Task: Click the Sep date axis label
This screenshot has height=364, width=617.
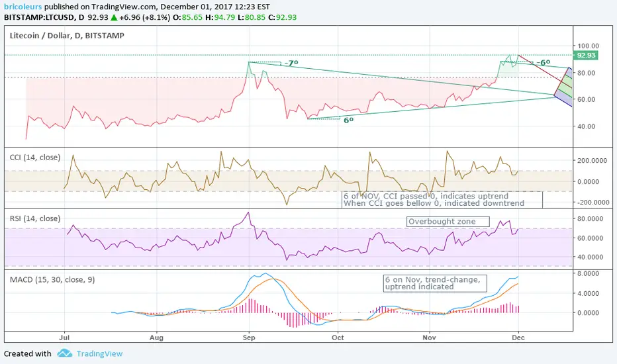Action: tap(249, 338)
